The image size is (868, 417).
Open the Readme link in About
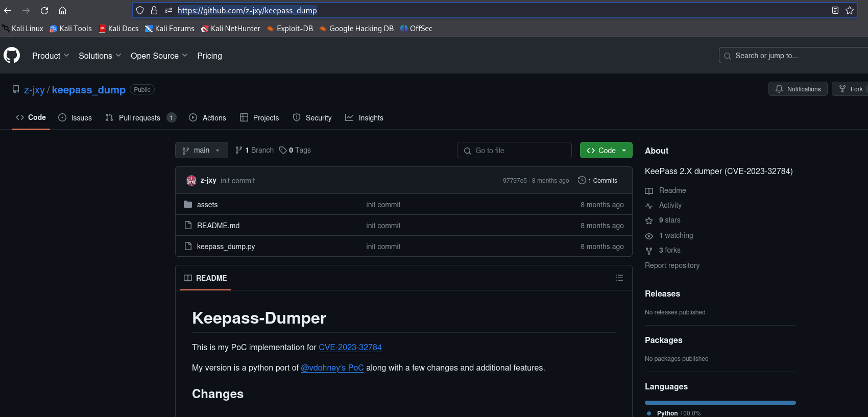(x=666, y=190)
